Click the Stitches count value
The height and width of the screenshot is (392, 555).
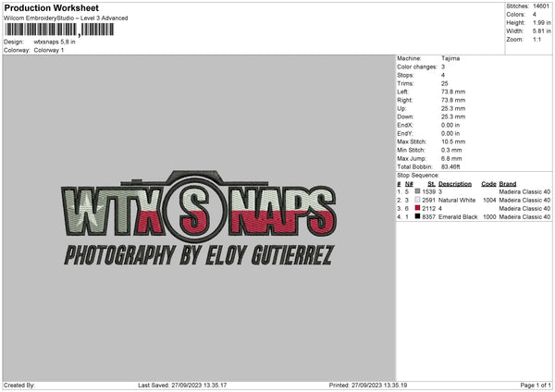click(x=541, y=6)
